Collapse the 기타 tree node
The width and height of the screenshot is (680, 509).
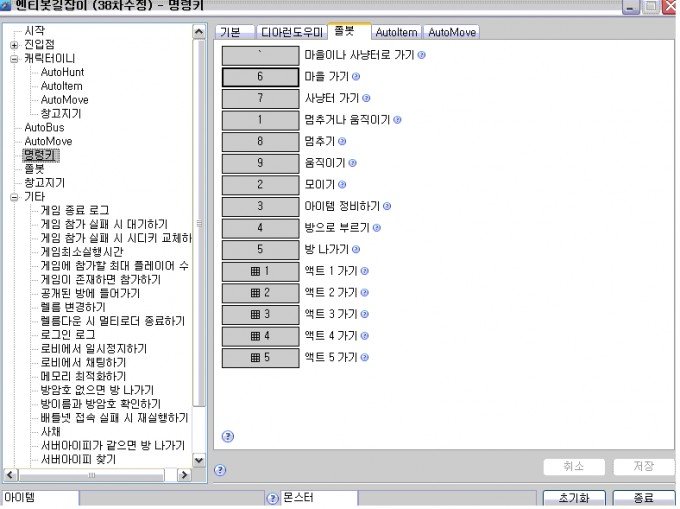coord(14,197)
